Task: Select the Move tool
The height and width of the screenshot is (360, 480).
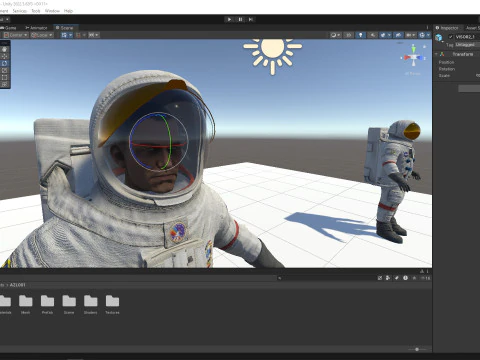Action: click(4, 56)
